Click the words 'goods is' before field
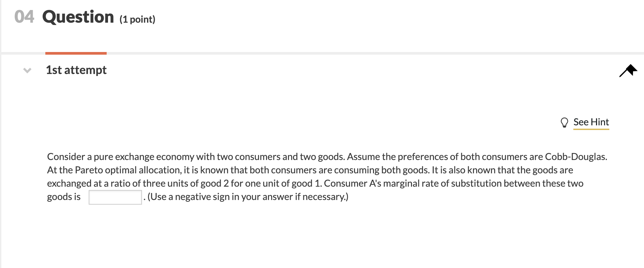This screenshot has height=268, width=644. pyautogui.click(x=64, y=197)
